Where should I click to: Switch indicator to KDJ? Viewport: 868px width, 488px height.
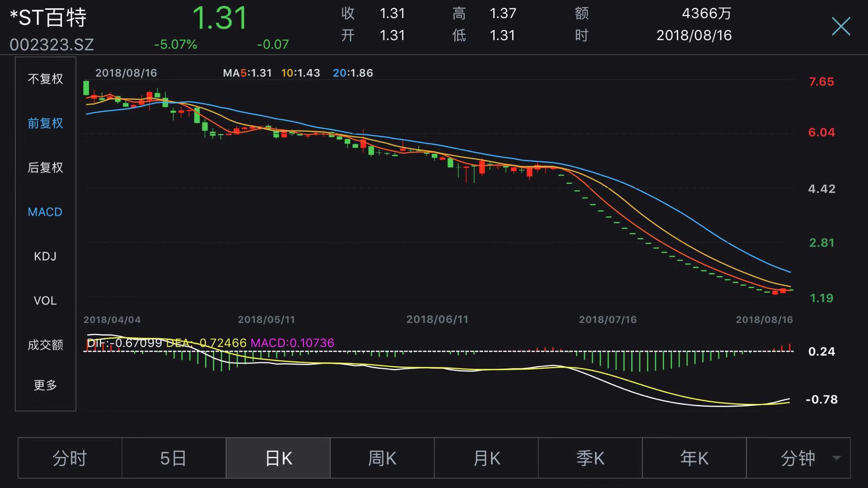point(45,256)
